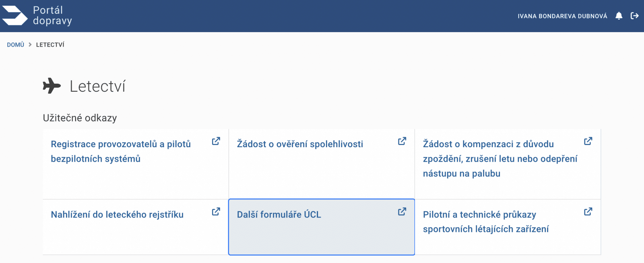Click the Portál dopravy logo icon
This screenshot has width=644, height=263.
click(x=15, y=16)
